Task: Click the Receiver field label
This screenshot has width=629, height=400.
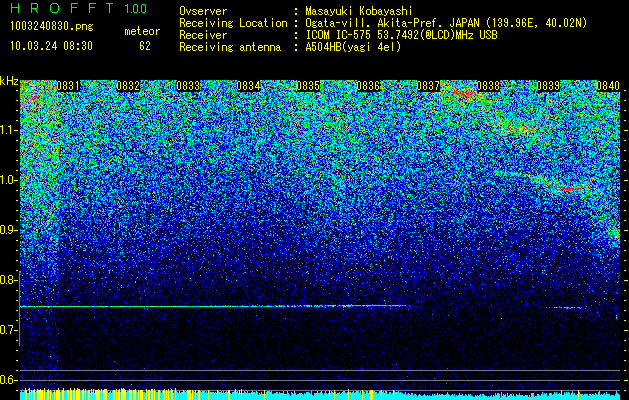Action: (x=203, y=35)
